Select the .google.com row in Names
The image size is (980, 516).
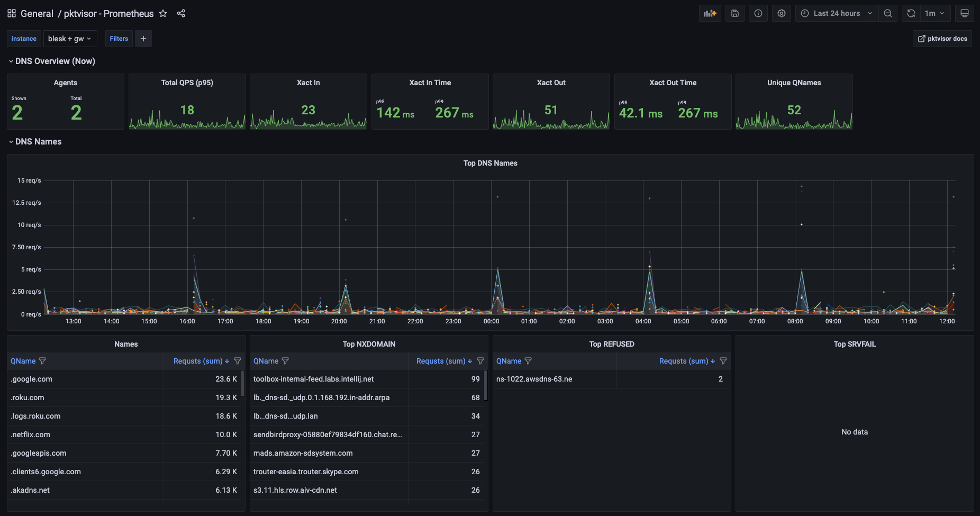(124, 379)
